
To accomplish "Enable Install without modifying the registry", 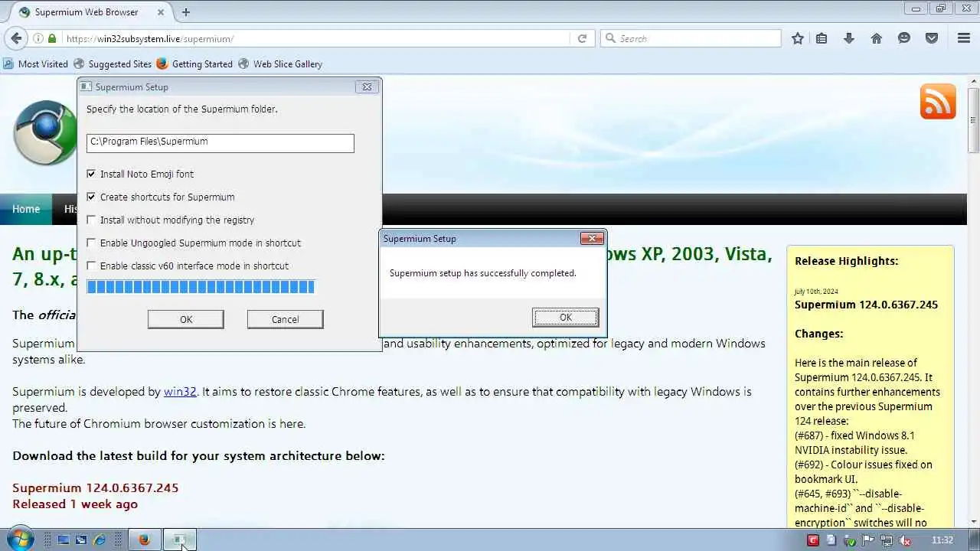I will 91,220.
